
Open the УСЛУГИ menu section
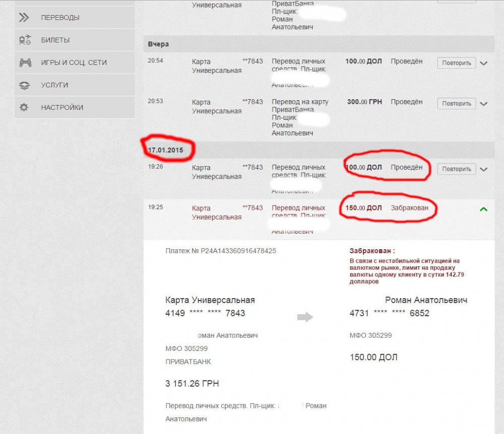tap(75, 85)
